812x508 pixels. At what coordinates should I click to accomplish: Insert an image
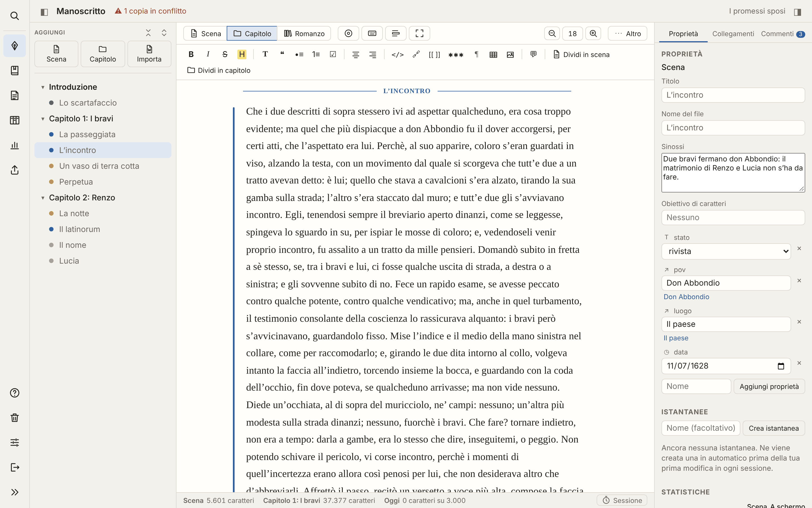510,54
